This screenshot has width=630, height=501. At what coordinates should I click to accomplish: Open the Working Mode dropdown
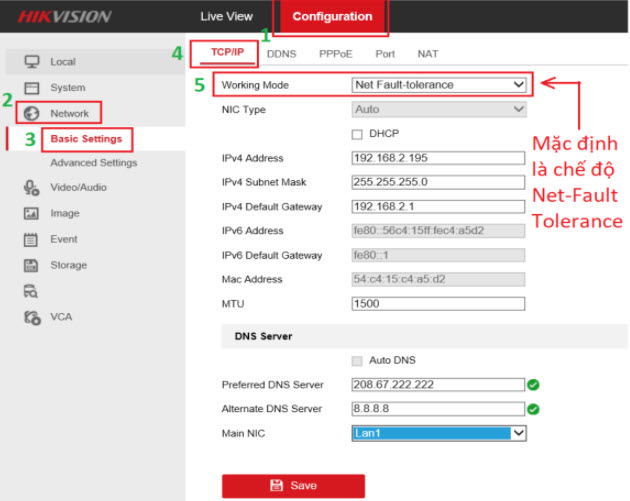tap(439, 85)
